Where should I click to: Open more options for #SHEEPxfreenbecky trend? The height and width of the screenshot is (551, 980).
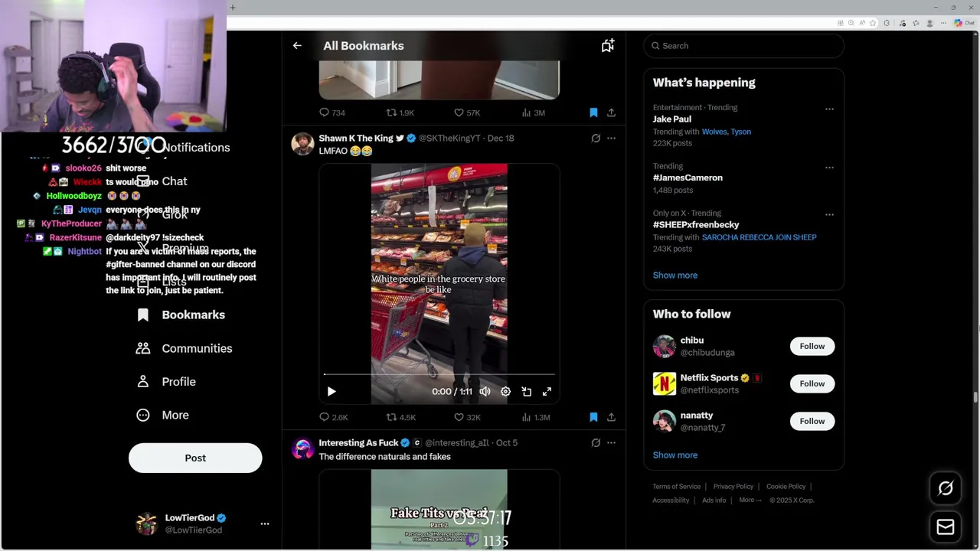tap(829, 214)
